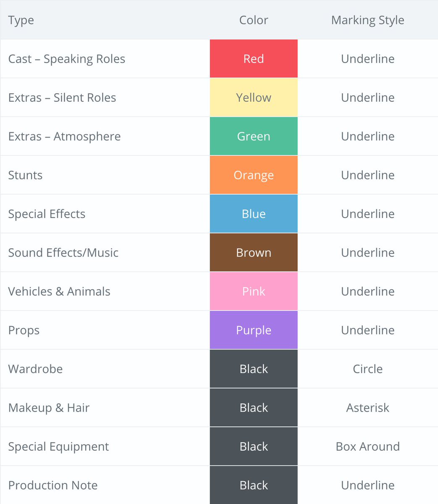Viewport: 438px width, 504px height.
Task: Click the Type column header
Action: coord(21,20)
